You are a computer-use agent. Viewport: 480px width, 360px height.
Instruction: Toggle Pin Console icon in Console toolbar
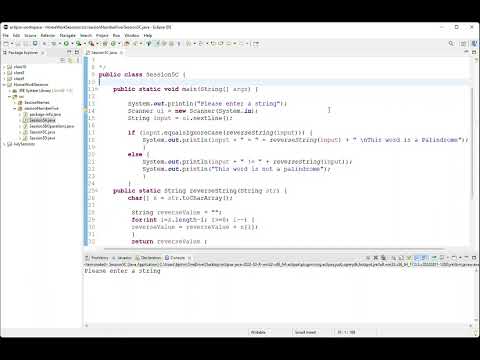(434, 258)
